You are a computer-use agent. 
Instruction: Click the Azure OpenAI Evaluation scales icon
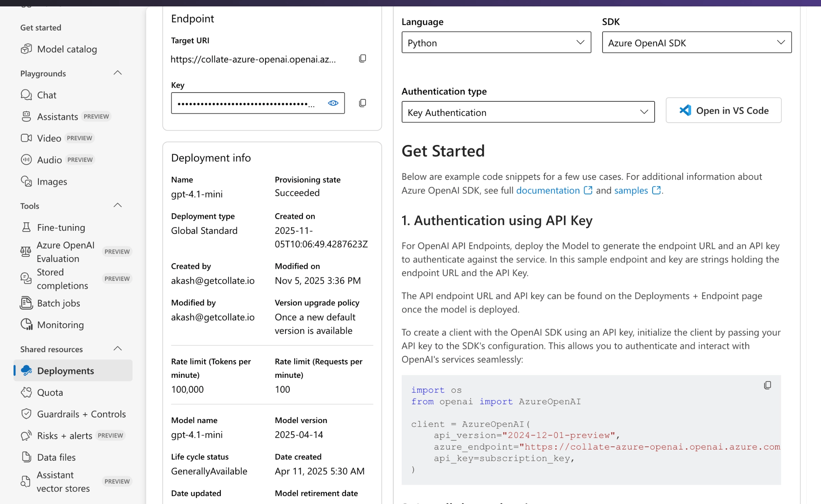click(x=26, y=252)
